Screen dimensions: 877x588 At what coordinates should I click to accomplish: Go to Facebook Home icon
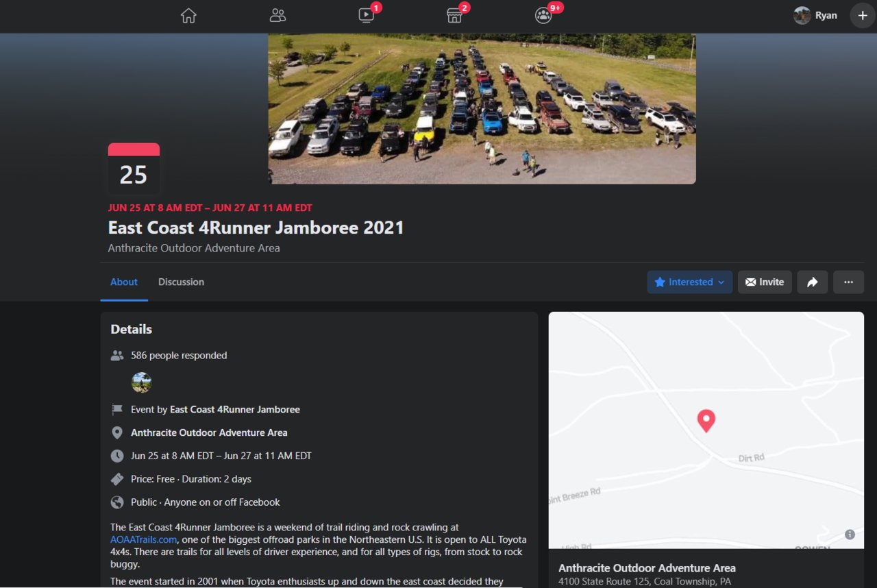pyautogui.click(x=188, y=15)
